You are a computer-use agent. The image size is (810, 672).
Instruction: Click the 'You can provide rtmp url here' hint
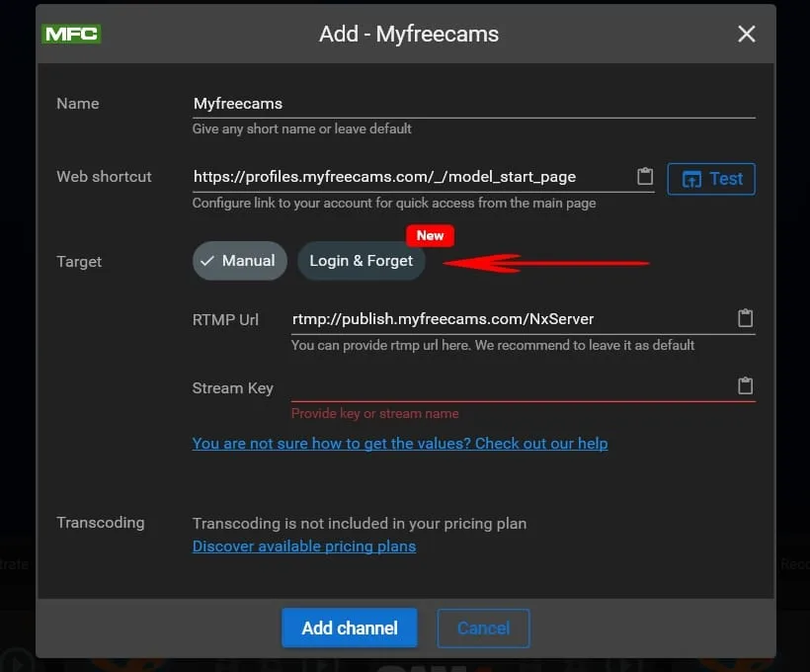pos(493,345)
